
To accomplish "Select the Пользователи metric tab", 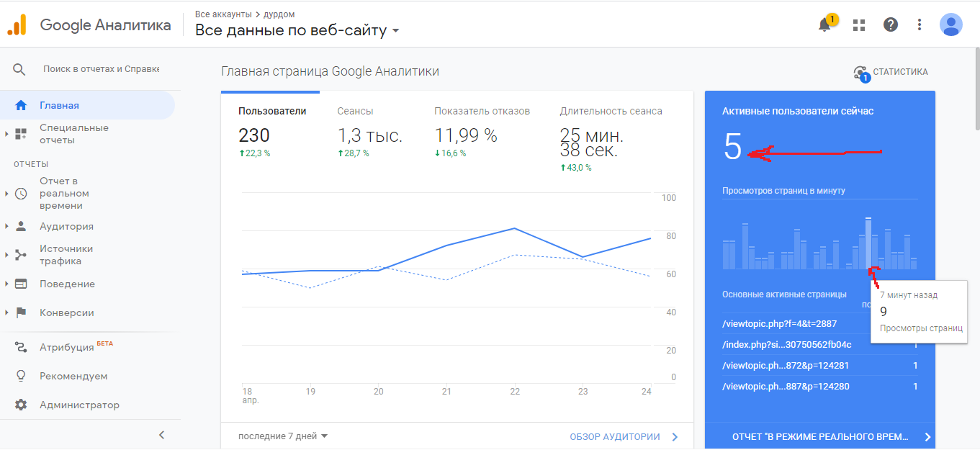I will tap(272, 133).
